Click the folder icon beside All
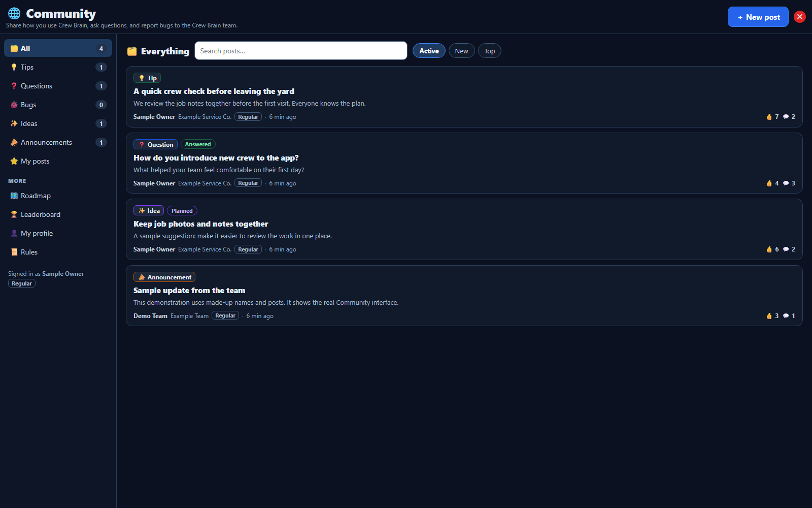The image size is (812, 508). coord(14,48)
